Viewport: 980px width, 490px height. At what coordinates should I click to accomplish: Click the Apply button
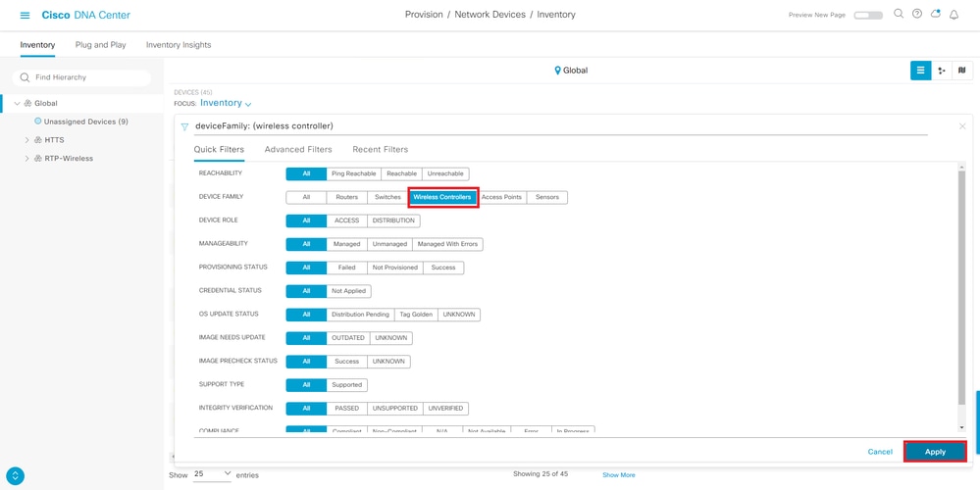pyautogui.click(x=935, y=452)
